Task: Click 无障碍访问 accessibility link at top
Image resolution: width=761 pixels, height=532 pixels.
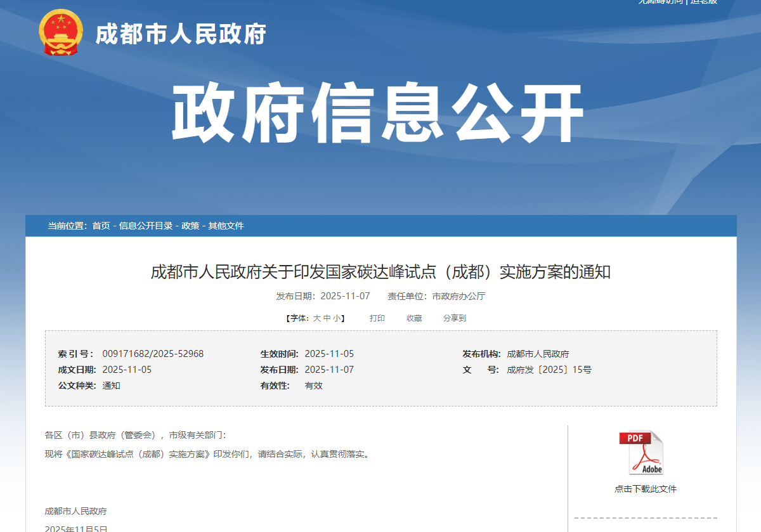Action: pos(660,2)
